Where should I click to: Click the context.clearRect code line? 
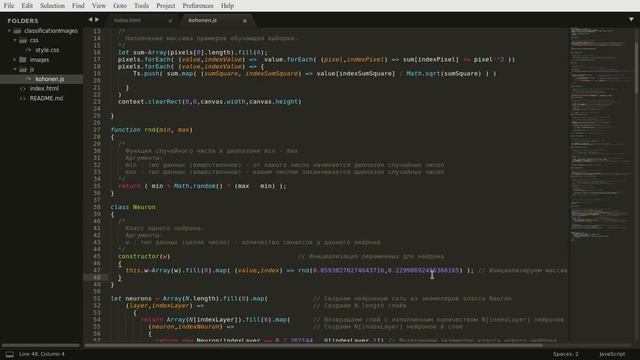tap(209, 102)
